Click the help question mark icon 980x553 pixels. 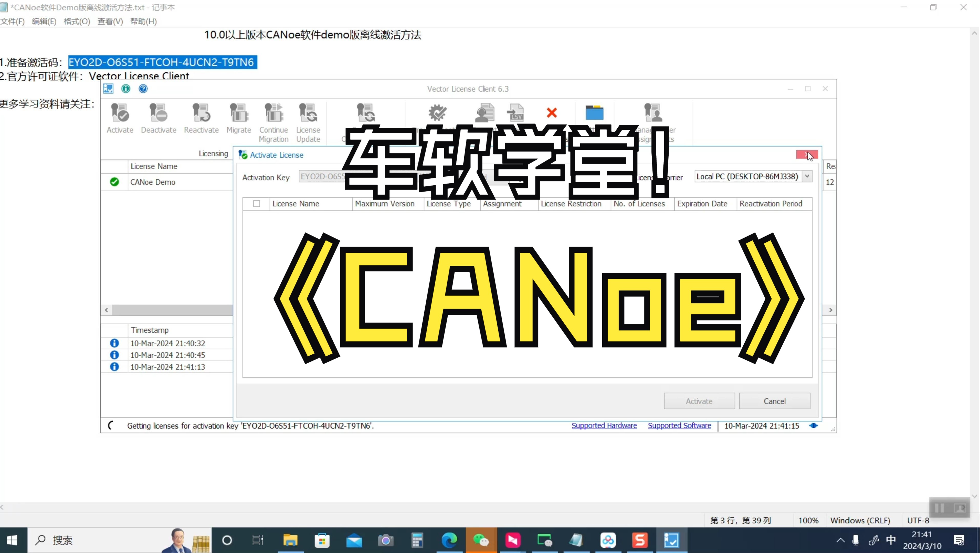[x=143, y=89]
